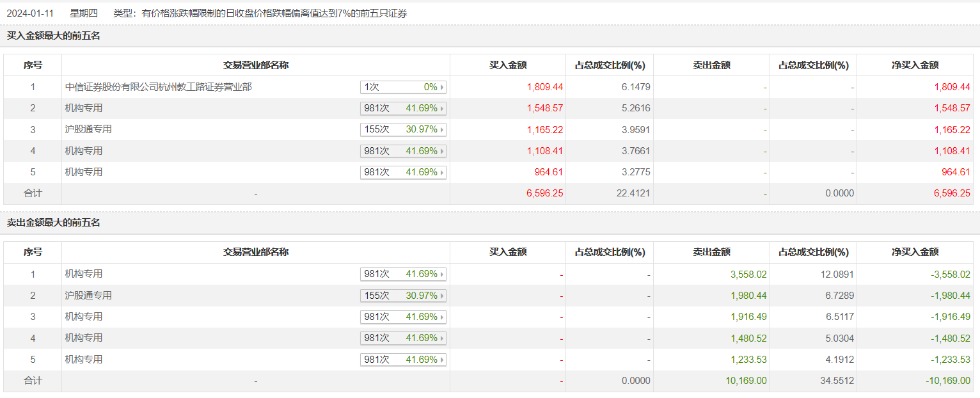Click the 6.1479 percentage cell
The height and width of the screenshot is (398, 980).
coord(636,87)
